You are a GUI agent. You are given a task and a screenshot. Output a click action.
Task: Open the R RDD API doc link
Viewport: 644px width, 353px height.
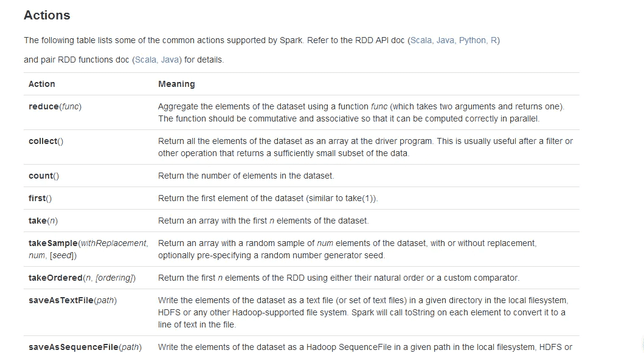point(494,40)
